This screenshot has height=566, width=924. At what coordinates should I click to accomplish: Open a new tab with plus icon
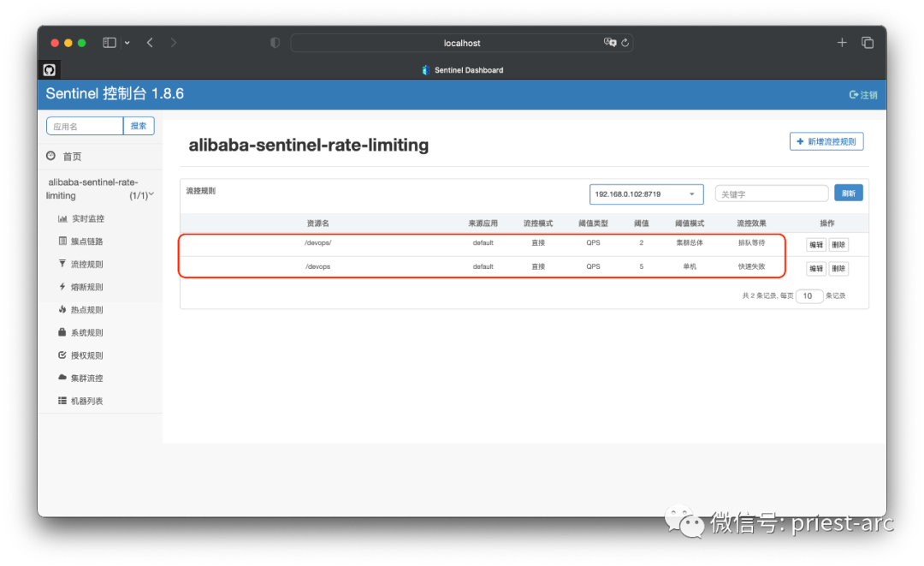coord(842,43)
